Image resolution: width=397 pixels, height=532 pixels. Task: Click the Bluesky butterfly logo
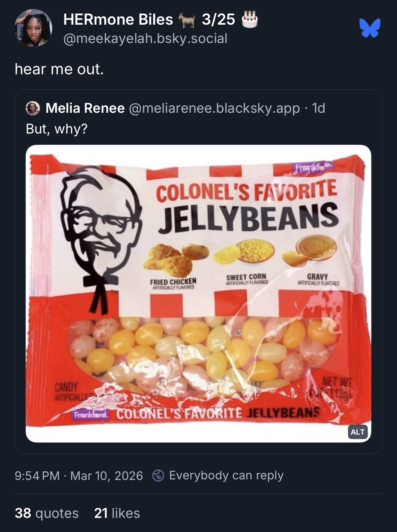(370, 28)
